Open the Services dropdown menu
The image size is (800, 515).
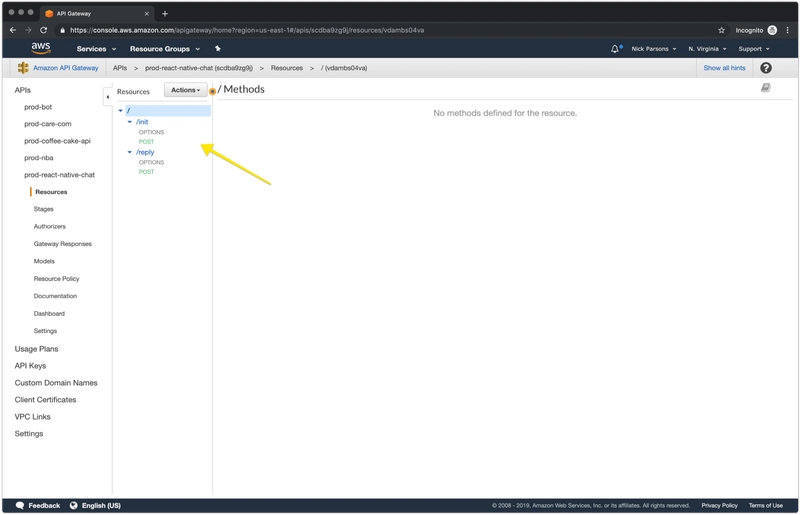pyautogui.click(x=96, y=49)
